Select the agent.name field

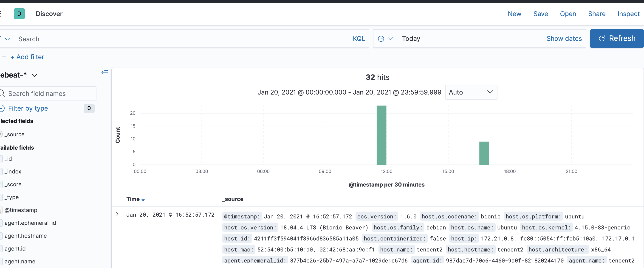click(x=20, y=262)
